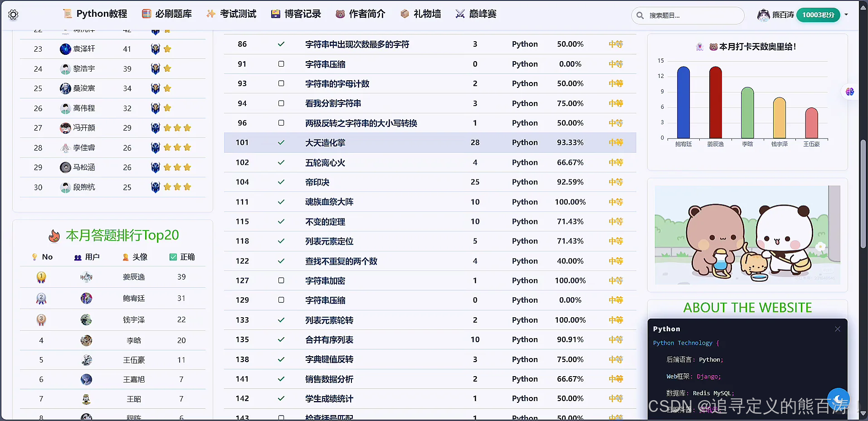
Task: Click the green bar for 李晗
Action: tap(747, 113)
